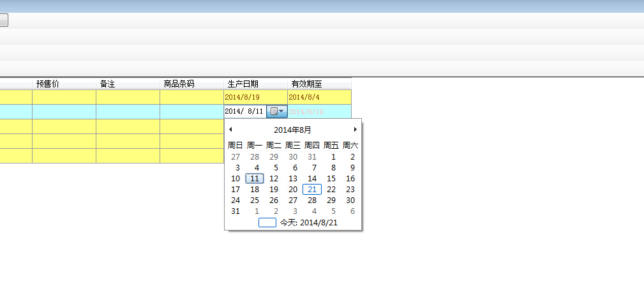Viewport: 644px width, 302px height.
Task: Click the 商品条码 column header
Action: click(192, 84)
